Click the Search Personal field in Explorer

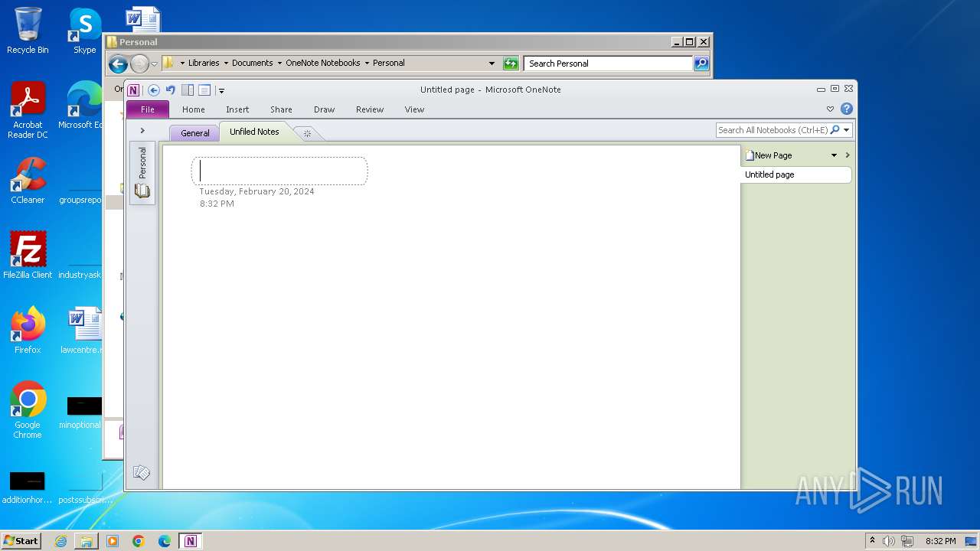click(x=609, y=64)
